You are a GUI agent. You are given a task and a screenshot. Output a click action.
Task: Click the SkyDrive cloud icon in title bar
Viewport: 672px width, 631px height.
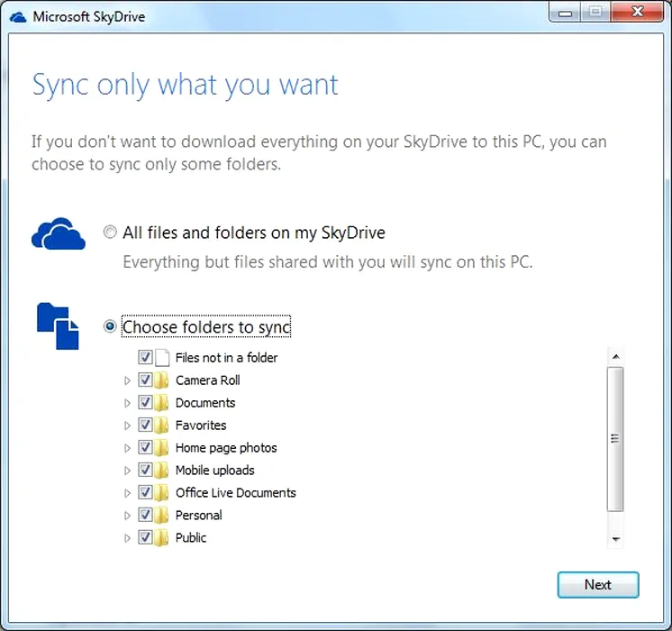coord(19,16)
